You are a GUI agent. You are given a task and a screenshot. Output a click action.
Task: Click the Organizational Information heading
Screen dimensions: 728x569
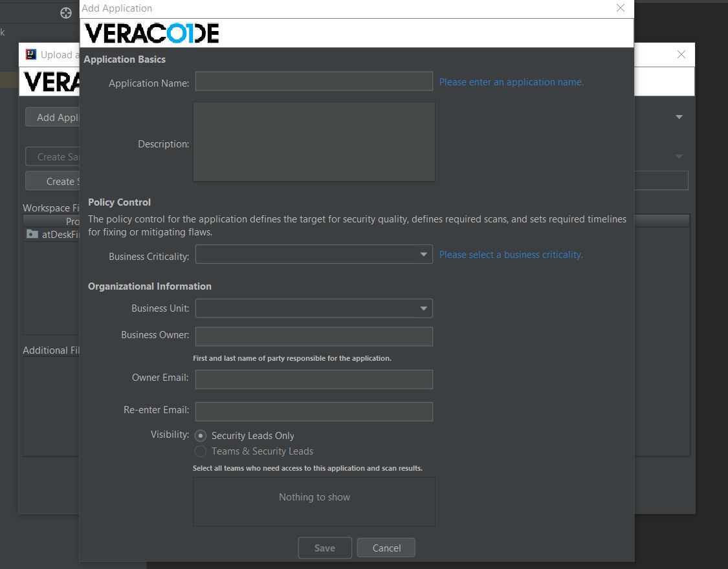pyautogui.click(x=149, y=286)
